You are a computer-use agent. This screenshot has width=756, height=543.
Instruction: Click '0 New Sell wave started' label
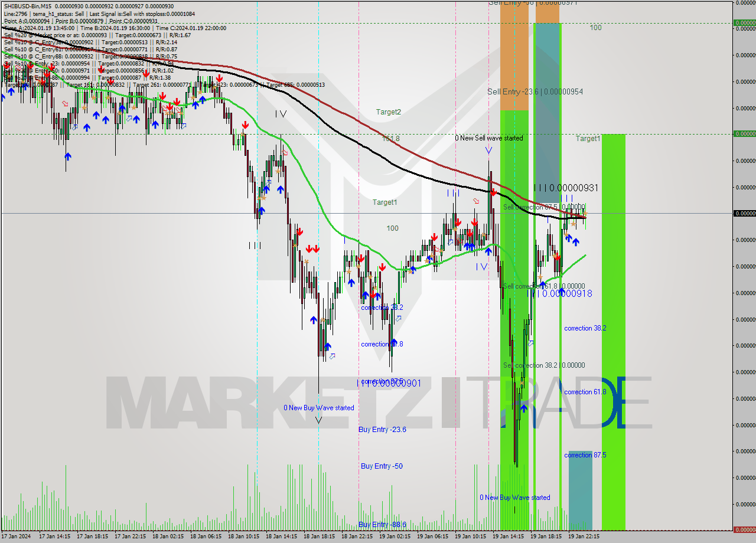pyautogui.click(x=488, y=138)
